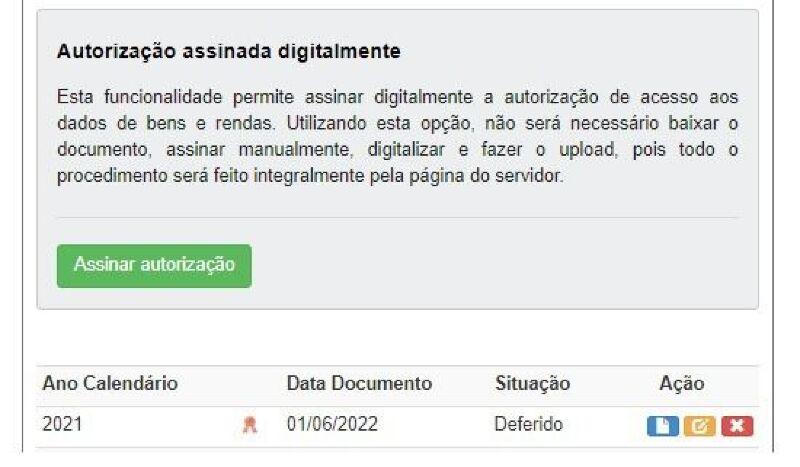Click the Deferido status text

click(x=529, y=424)
